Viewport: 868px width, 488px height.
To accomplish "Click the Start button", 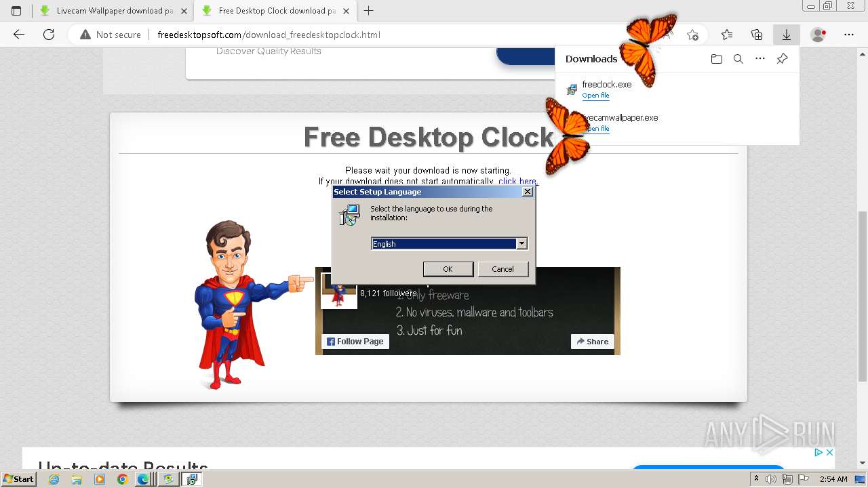I will (18, 479).
